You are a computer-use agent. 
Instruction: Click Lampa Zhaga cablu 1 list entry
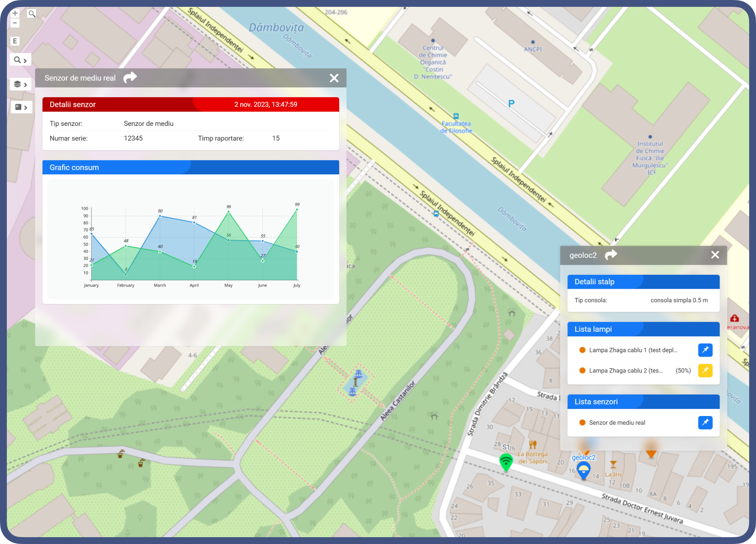(633, 350)
